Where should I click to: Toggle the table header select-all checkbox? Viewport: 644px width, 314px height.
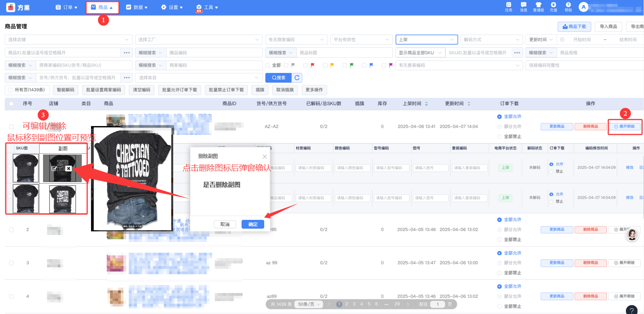pos(11,104)
